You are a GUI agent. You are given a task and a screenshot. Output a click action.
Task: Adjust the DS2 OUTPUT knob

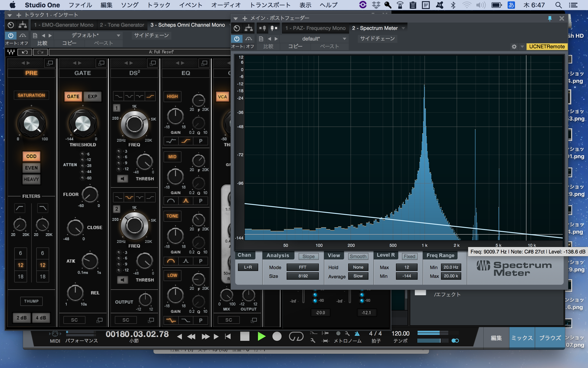click(145, 300)
